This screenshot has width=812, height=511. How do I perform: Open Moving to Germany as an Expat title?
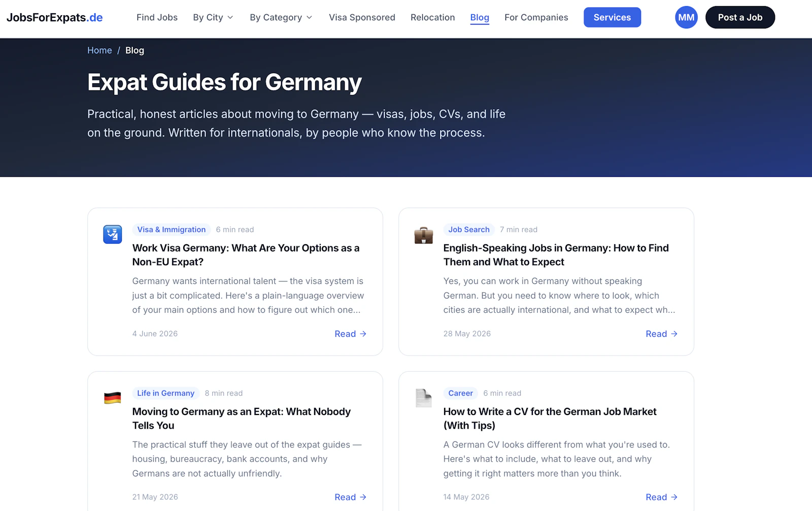click(242, 419)
